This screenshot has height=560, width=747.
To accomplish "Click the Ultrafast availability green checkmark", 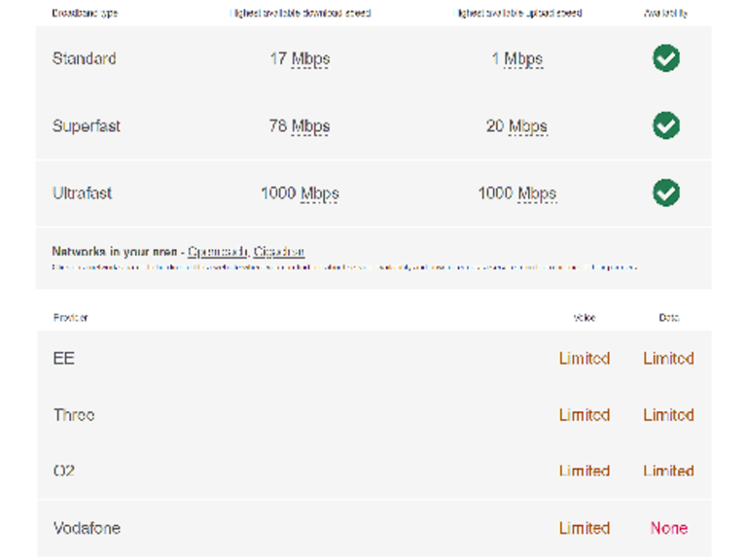I will 665,192.
